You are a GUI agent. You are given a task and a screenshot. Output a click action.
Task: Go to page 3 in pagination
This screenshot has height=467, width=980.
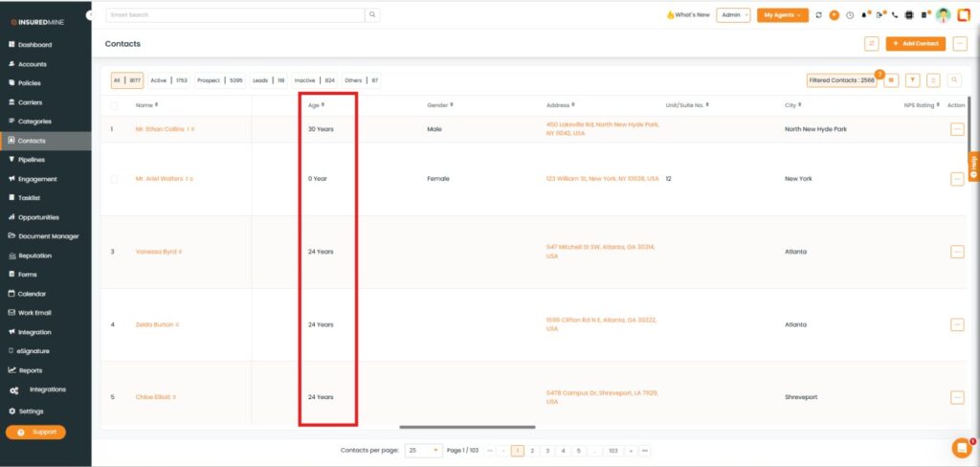point(547,450)
